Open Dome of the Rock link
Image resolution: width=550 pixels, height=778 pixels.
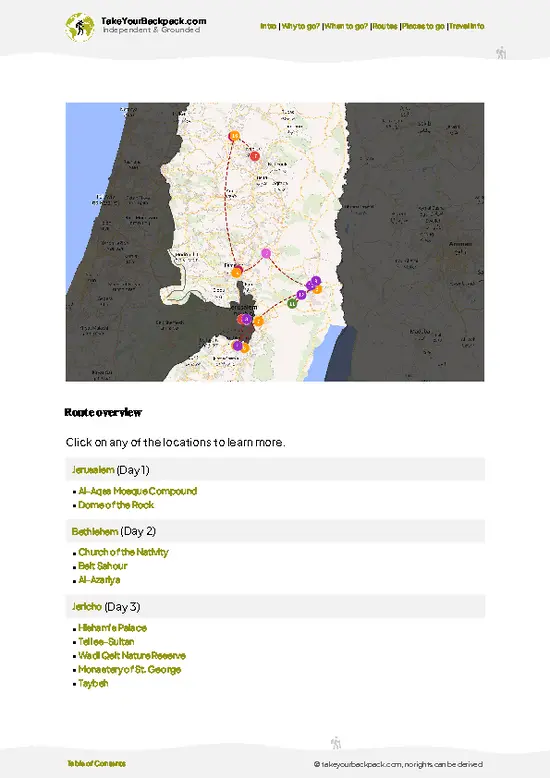click(116, 505)
